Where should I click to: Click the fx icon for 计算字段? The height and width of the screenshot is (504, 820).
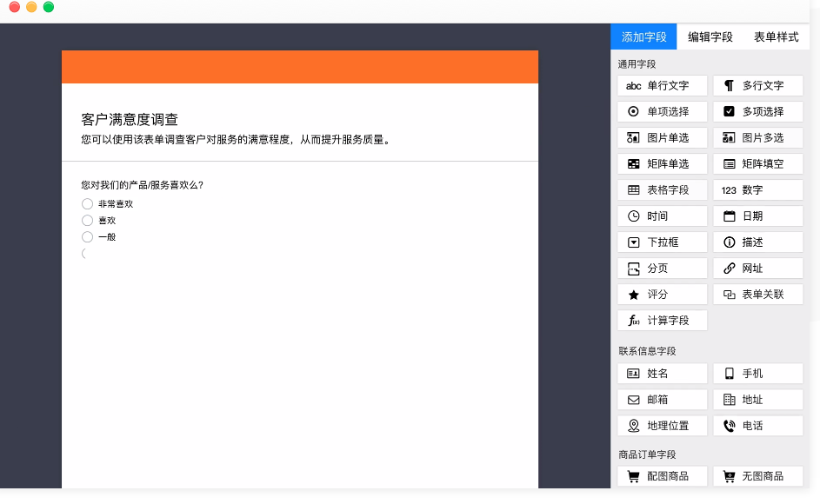pyautogui.click(x=634, y=321)
